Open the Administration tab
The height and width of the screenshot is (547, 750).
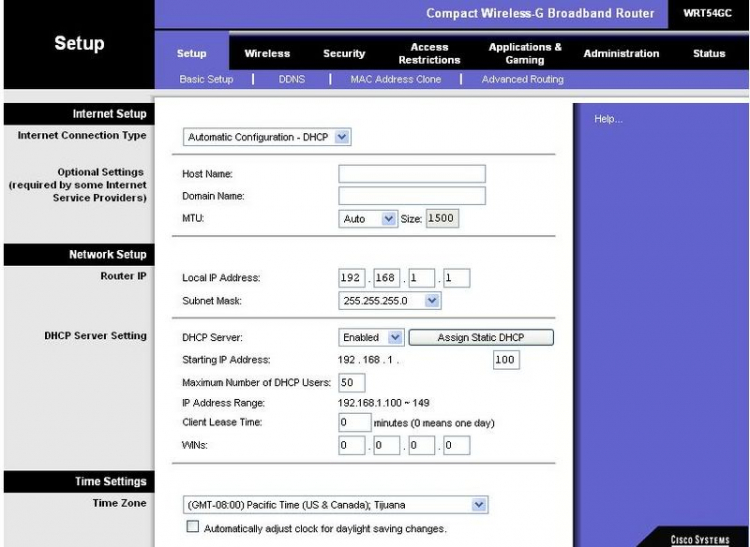tap(621, 54)
